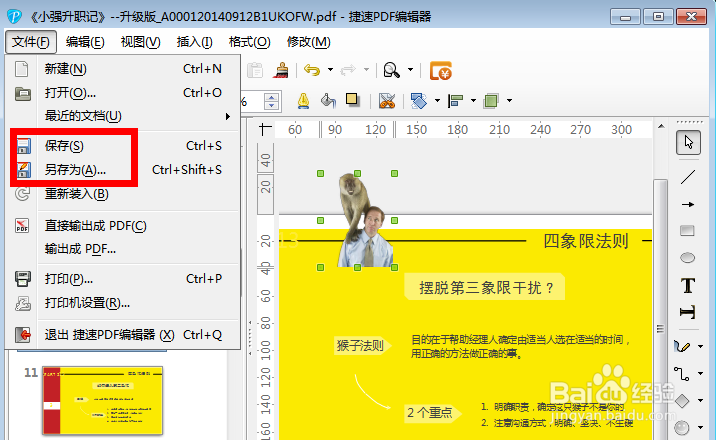This screenshot has width=716, height=440.
Task: Open the transform tool dropdown arrow
Action: pos(437,100)
